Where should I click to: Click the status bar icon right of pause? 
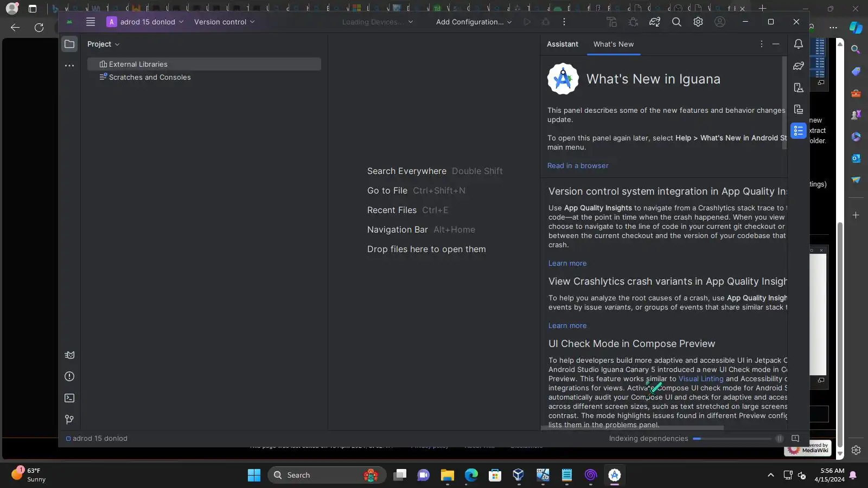tap(795, 439)
